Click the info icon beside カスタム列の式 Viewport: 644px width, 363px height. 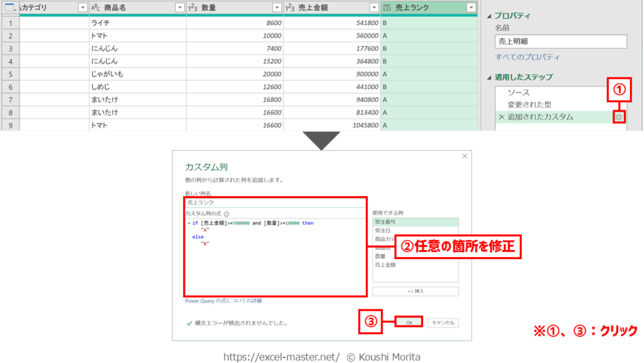coord(227,213)
